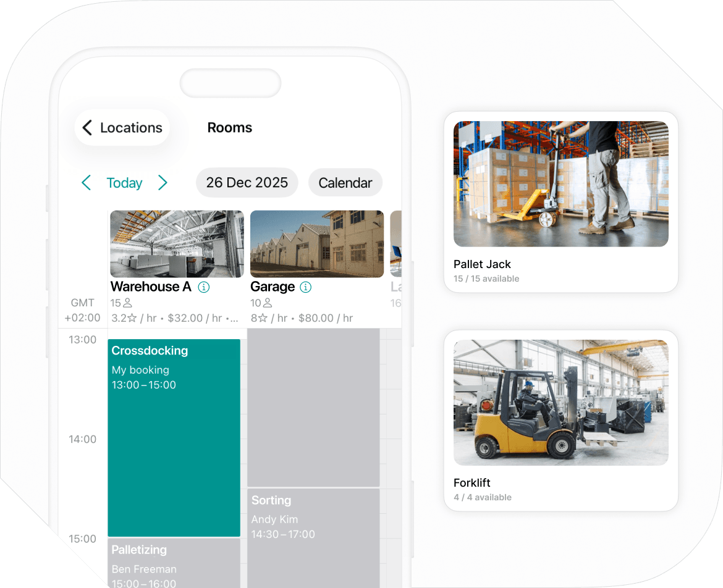
Task: Click the Warehouse A photo thumbnail
Action: pos(177,244)
